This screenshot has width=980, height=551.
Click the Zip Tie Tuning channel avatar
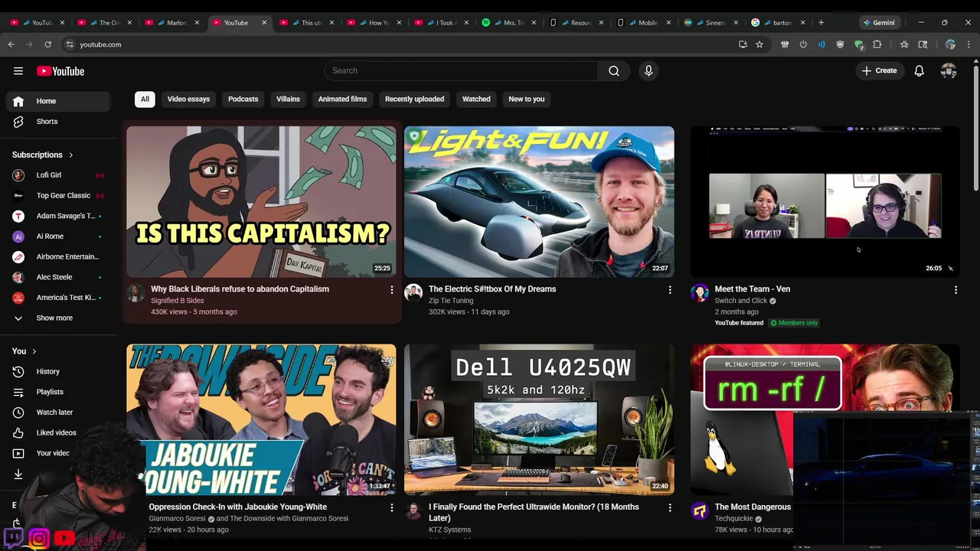pos(413,293)
